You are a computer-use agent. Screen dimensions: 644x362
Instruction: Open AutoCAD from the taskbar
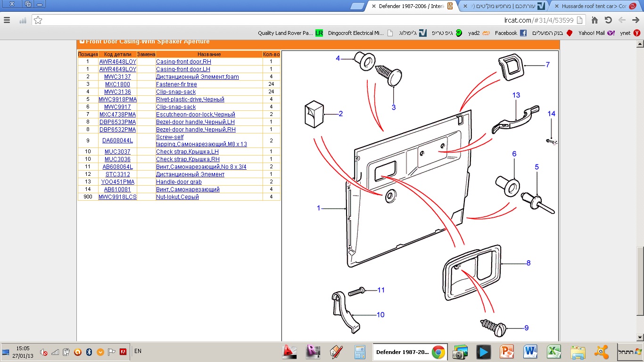click(289, 352)
